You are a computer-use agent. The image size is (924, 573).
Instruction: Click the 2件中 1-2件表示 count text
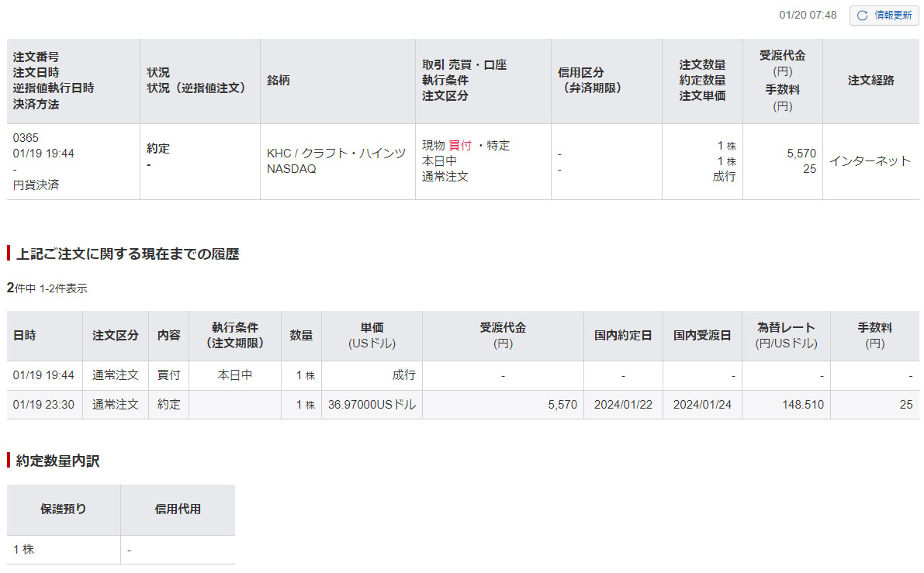pyautogui.click(x=47, y=288)
